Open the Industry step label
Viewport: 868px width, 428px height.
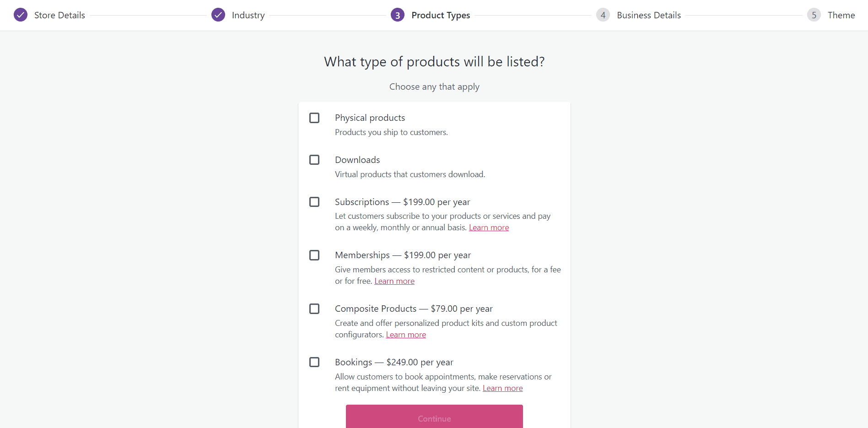tap(248, 15)
